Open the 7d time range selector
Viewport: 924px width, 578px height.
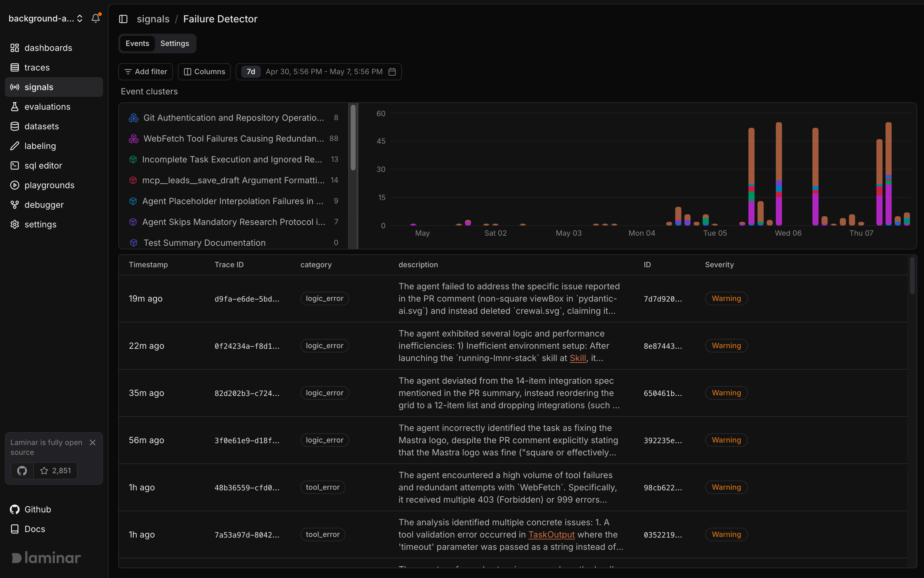[x=251, y=71]
